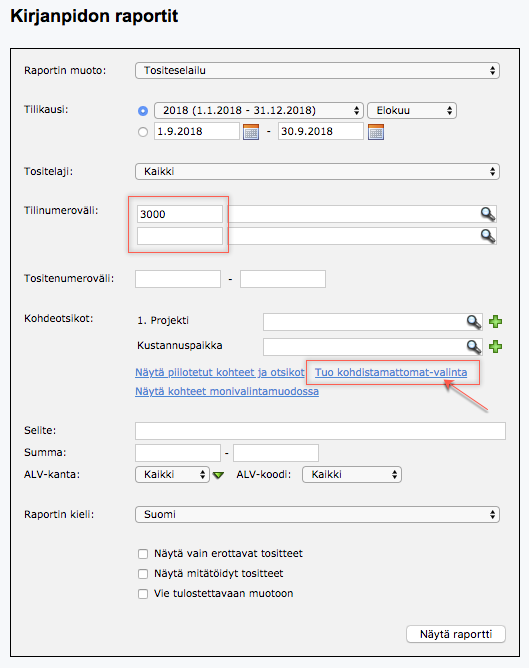Click second account name field in Tilinumeroväli
The height and width of the screenshot is (668, 529).
click(362, 236)
